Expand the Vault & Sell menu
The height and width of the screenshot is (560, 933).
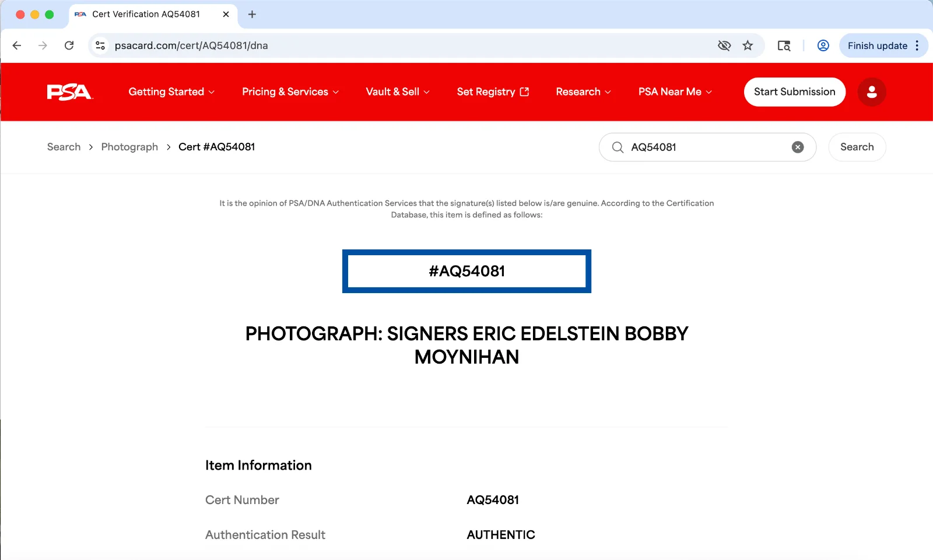click(x=398, y=92)
